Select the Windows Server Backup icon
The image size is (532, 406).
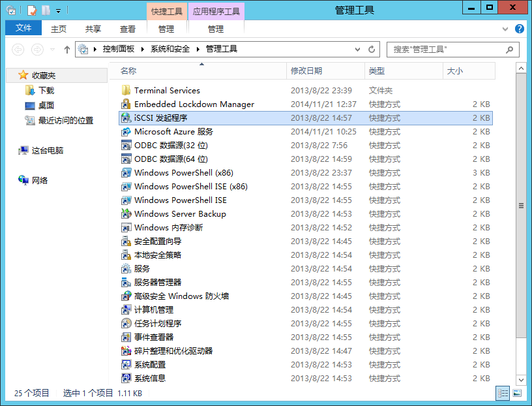[126, 213]
